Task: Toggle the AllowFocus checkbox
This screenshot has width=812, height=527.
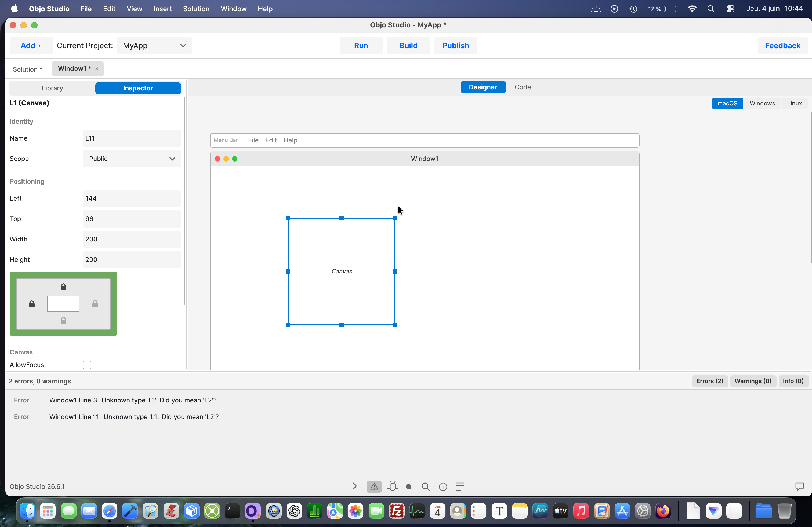Action: 87,365
